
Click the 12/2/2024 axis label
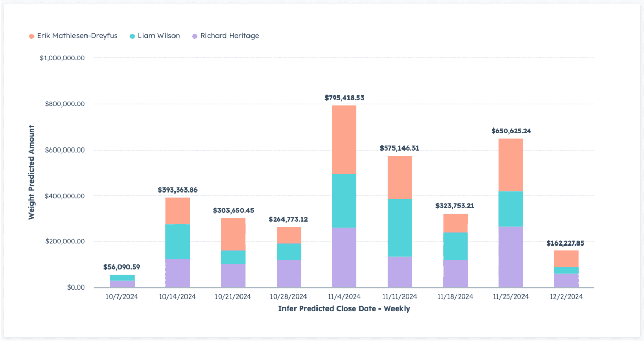point(566,296)
